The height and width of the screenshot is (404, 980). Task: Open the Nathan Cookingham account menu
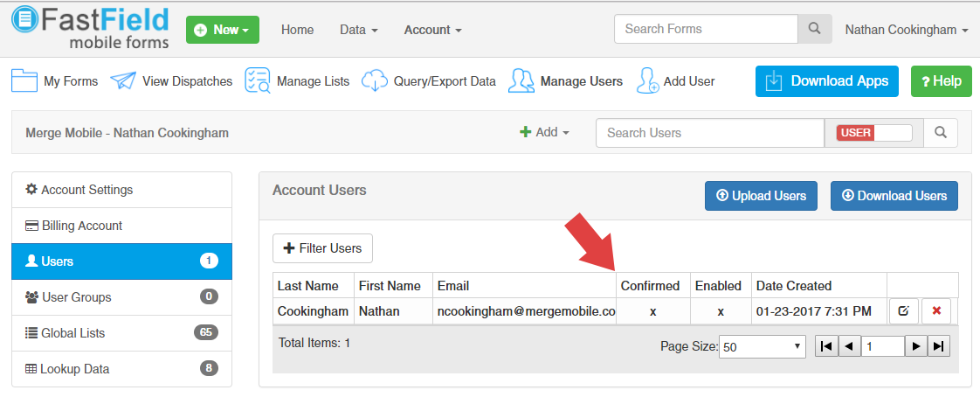906,30
